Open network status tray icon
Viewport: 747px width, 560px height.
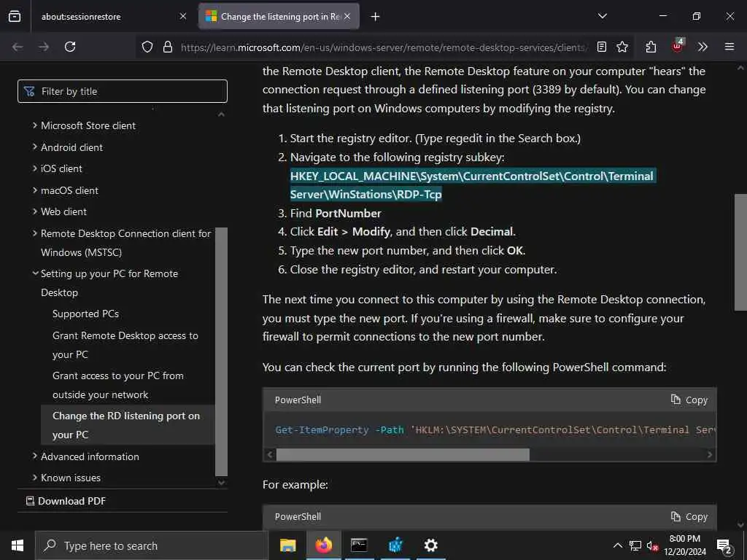(x=635, y=545)
